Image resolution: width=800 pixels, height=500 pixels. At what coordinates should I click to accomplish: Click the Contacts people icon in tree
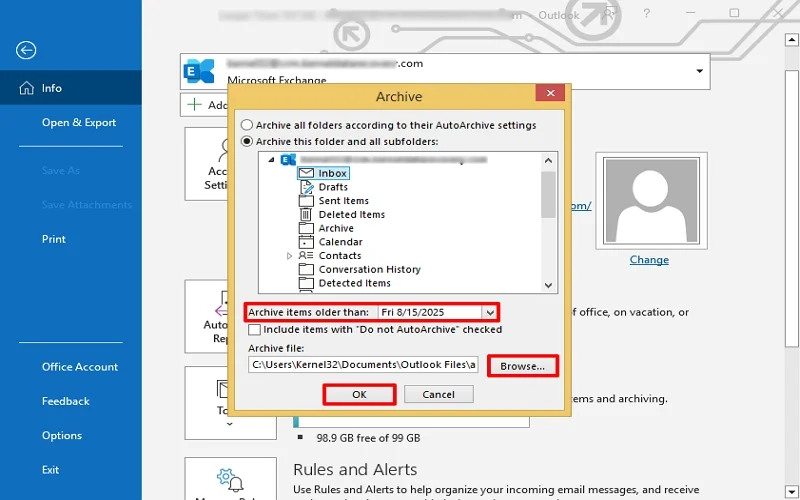tap(306, 255)
